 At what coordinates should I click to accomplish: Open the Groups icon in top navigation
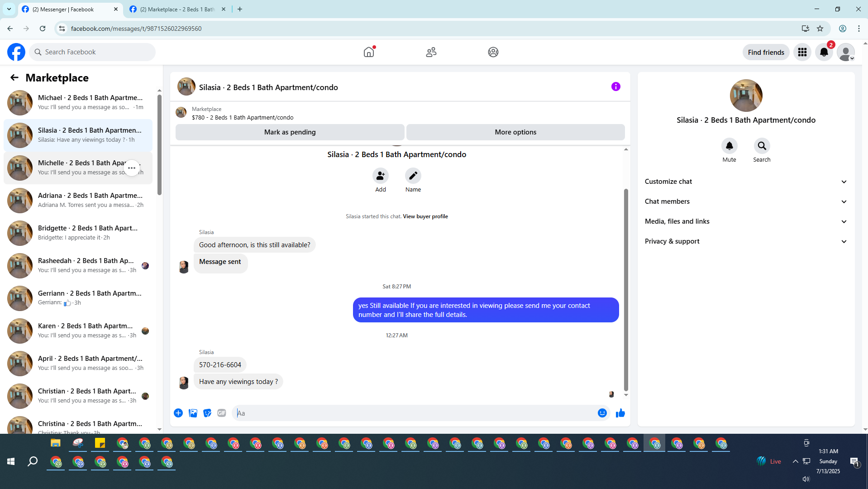[493, 52]
